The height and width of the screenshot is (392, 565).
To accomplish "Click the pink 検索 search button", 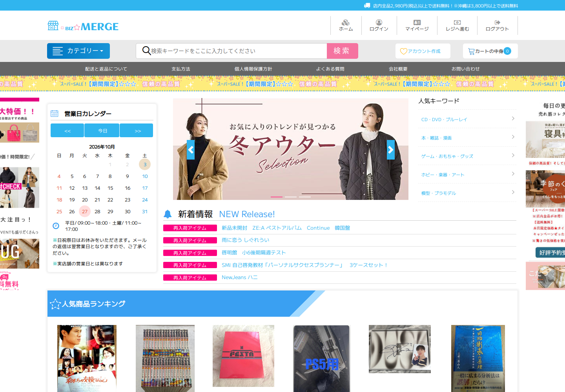I will click(x=343, y=51).
